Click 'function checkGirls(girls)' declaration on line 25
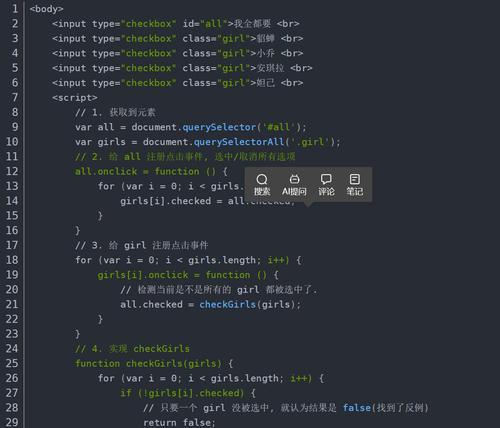Image resolution: width=500 pixels, height=428 pixels. point(148,363)
